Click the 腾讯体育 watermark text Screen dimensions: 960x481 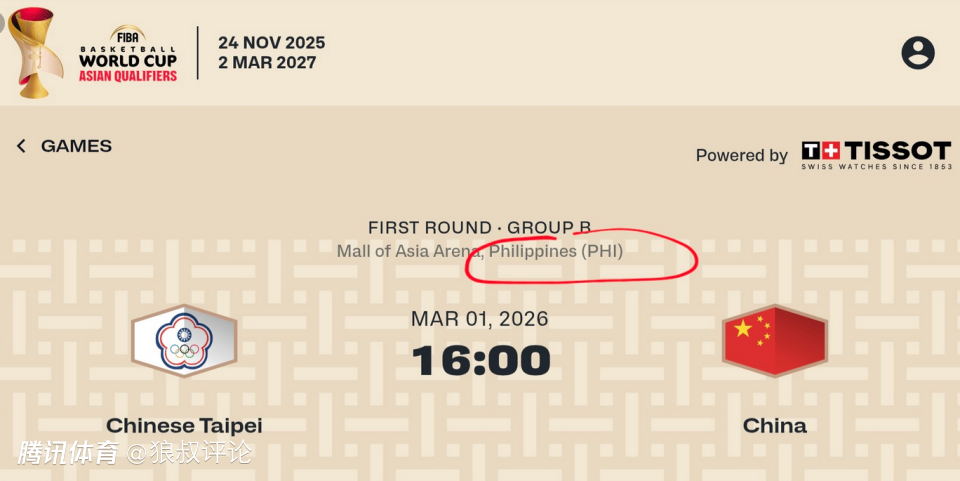point(68,453)
